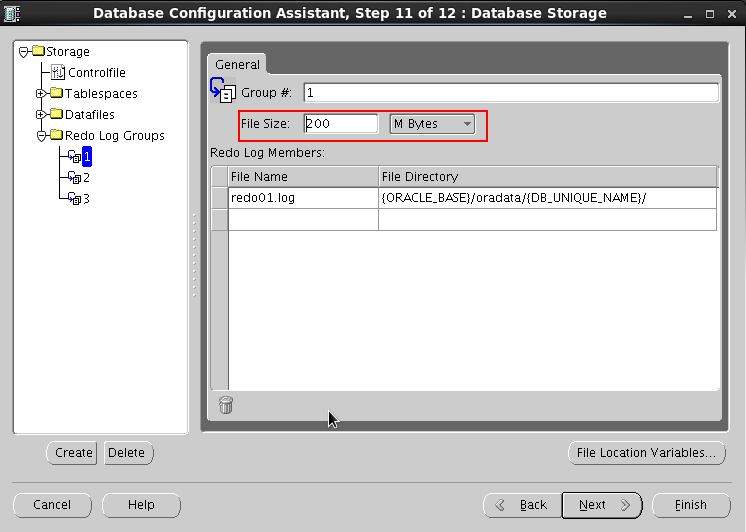The height and width of the screenshot is (532, 746).
Task: Click the File Size input field
Action: click(x=340, y=124)
